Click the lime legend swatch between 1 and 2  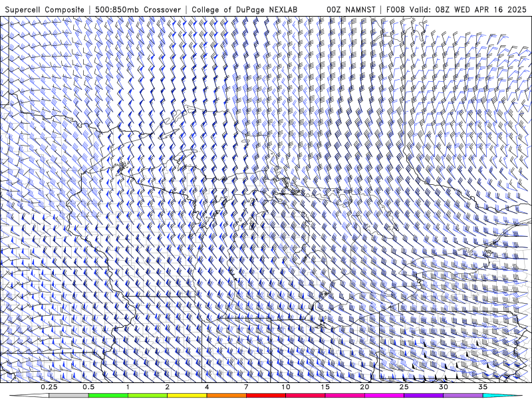tap(147, 396)
